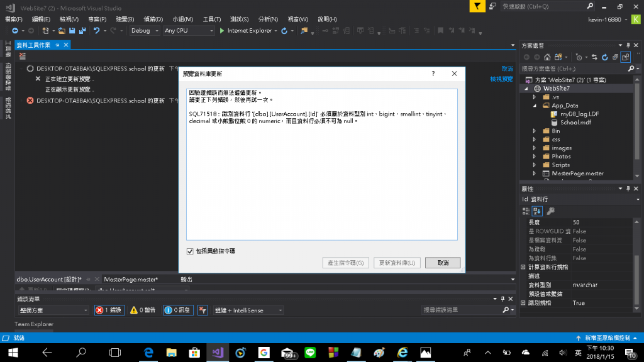This screenshot has height=362, width=644.
Task: Click the alphabetical sort icon in Properties
Action: click(x=537, y=211)
